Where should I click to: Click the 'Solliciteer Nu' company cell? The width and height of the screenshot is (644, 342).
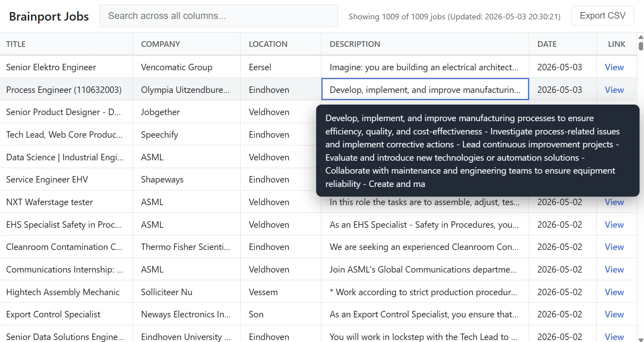186,292
